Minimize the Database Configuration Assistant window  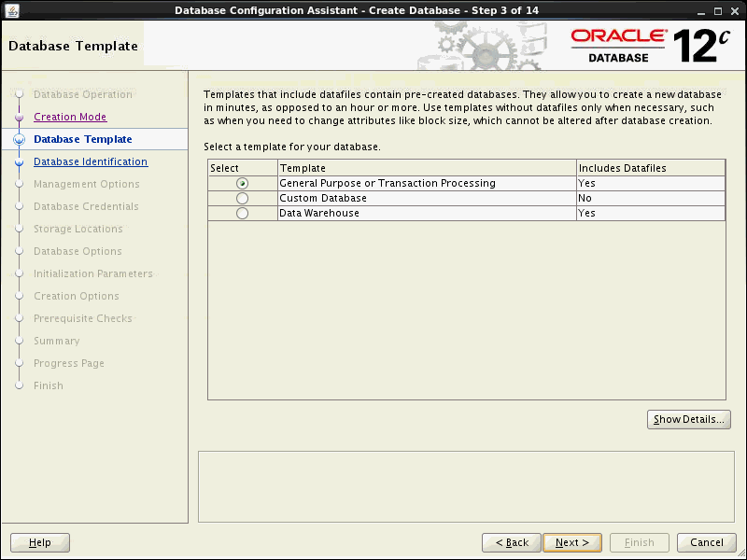[x=700, y=11]
